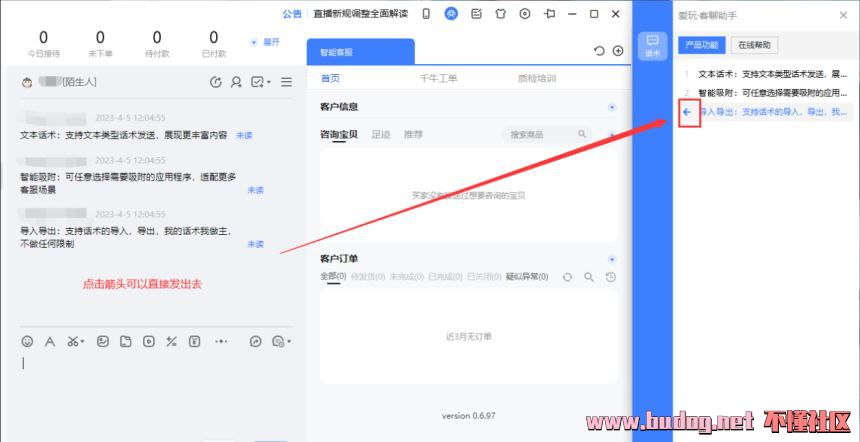860x442 pixels.
Task: Expand the stats bar with 展开
Action: point(265,42)
